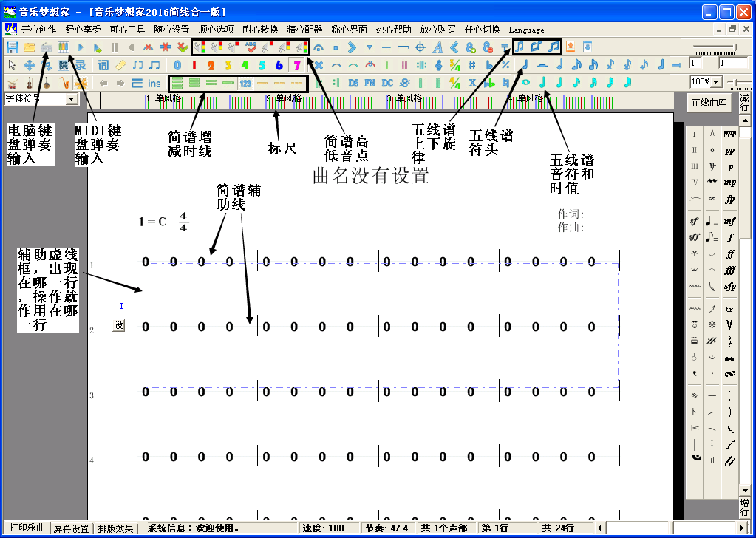Screen dimensions: 756x538
Task: Switch to the 打印乐曲 tab
Action: tap(27, 528)
